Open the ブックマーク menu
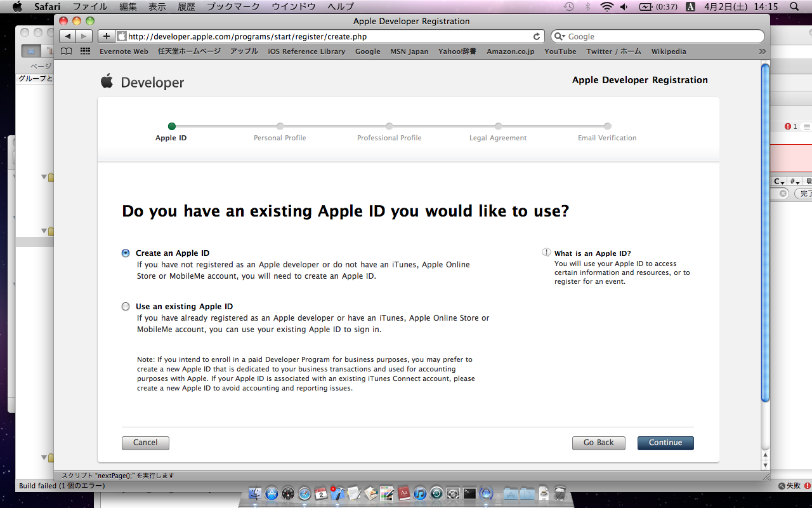Viewport: 812px width, 508px height. pos(233,6)
